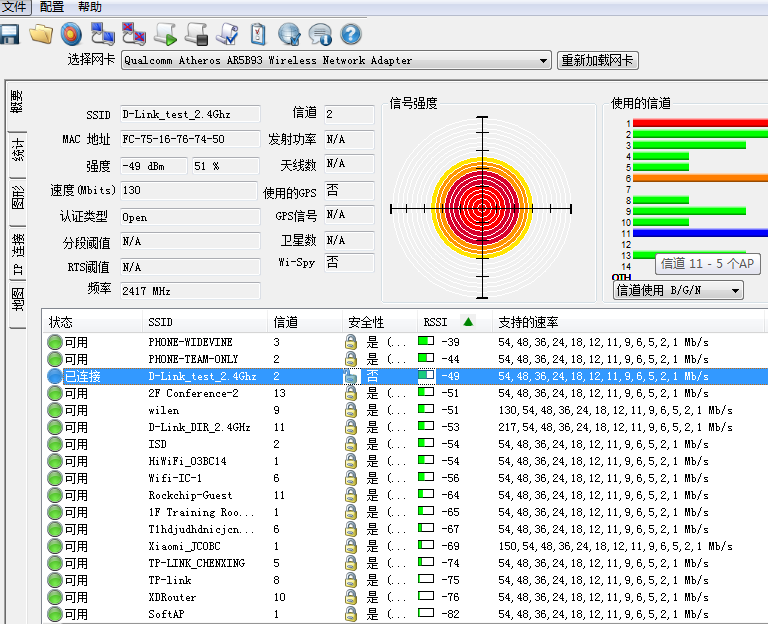This screenshot has height=624, width=768.
Task: Click the 重新加载网卡 button
Action: click(x=598, y=61)
